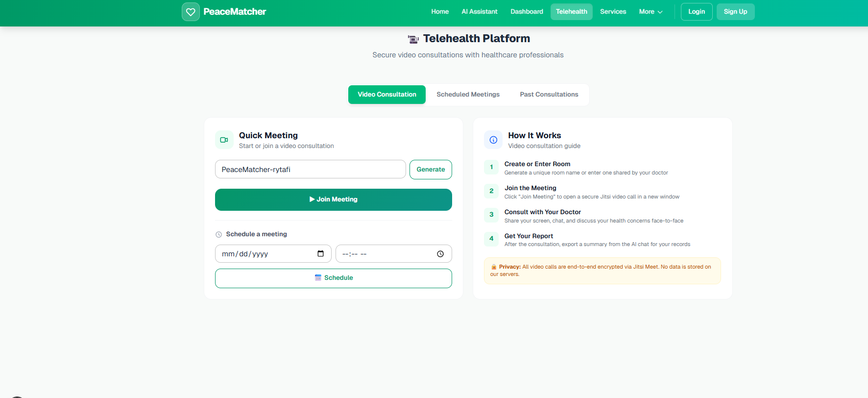Generate a new room name

pyautogui.click(x=431, y=170)
